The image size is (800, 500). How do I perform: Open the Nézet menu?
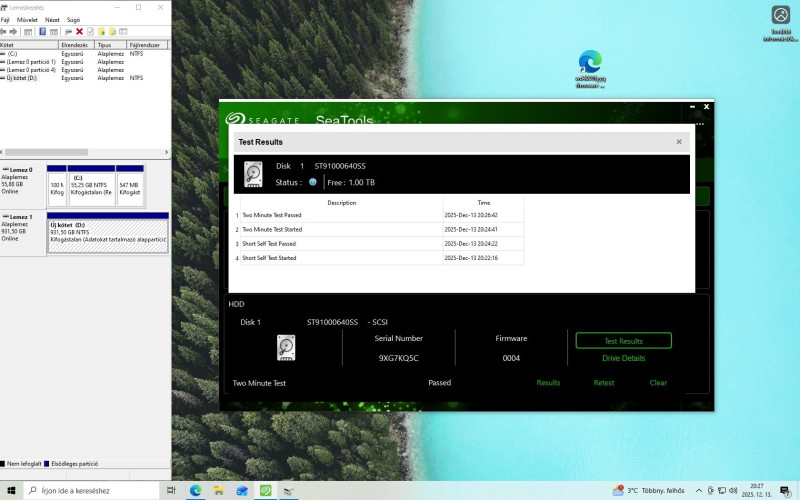click(52, 20)
